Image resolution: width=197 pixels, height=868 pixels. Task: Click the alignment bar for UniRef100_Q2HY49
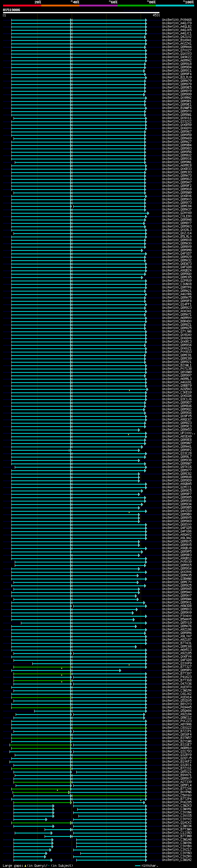coord(80,213)
